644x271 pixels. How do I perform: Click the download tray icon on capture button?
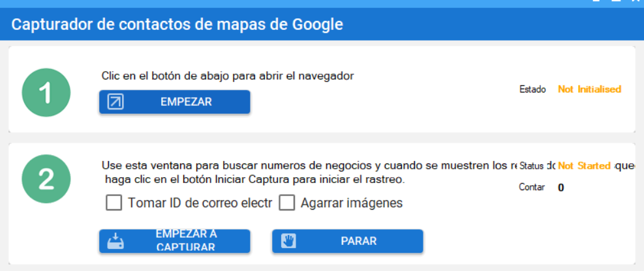click(115, 241)
